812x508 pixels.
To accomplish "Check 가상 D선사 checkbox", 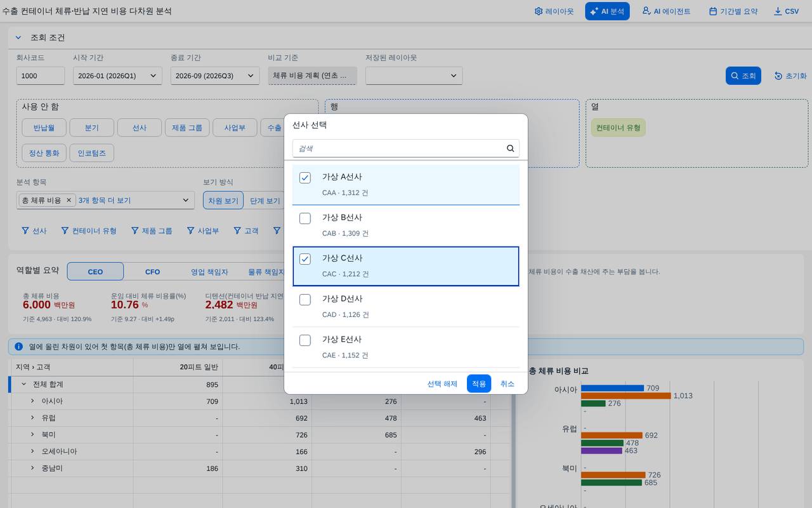I will tap(305, 300).
